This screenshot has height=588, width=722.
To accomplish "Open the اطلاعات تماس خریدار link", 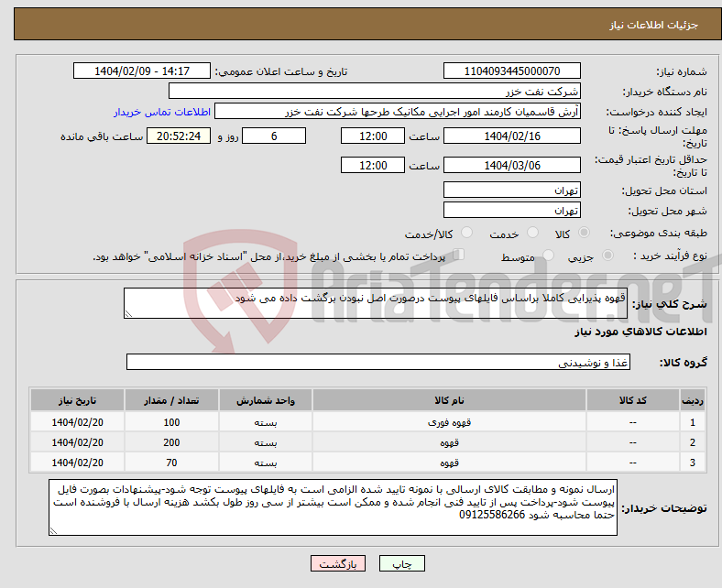I will [x=162, y=112].
